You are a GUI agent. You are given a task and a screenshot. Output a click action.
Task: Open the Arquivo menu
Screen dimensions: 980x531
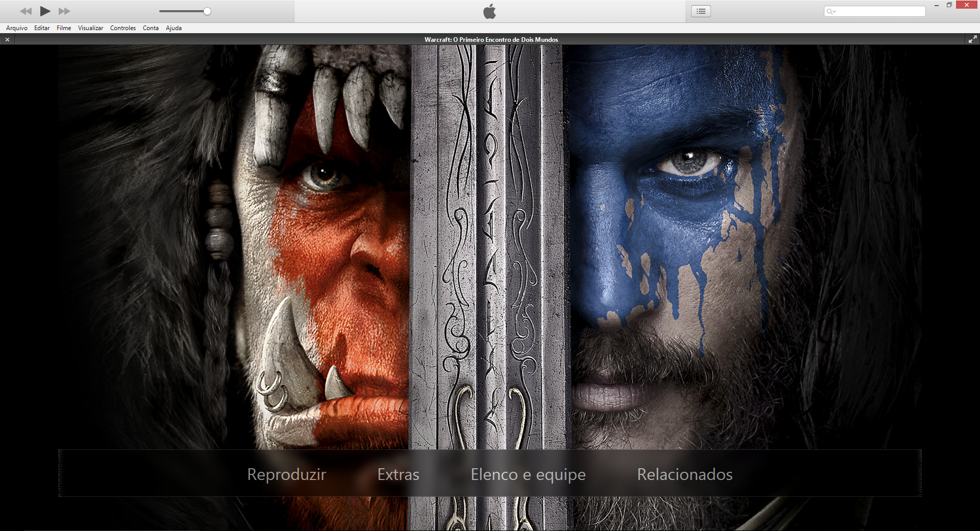17,28
